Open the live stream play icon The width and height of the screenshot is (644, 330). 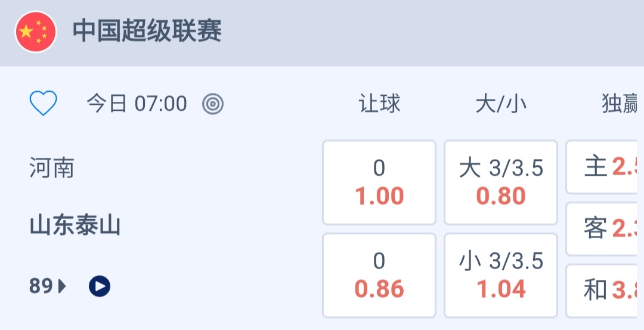(100, 287)
